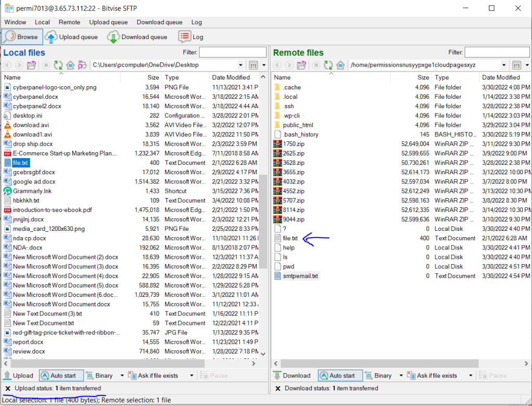532x406 pixels.
Task: Dismiss the Upload status message
Action: (x=8, y=388)
